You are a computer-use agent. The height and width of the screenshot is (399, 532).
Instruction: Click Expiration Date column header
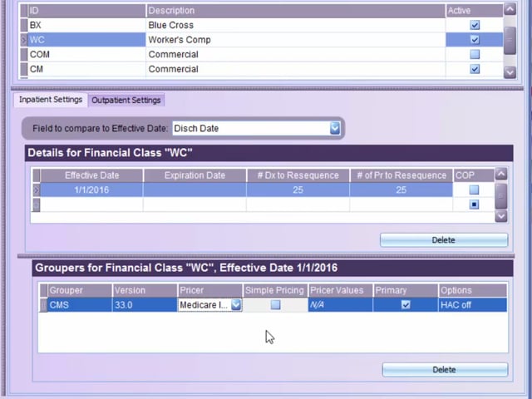coord(195,175)
